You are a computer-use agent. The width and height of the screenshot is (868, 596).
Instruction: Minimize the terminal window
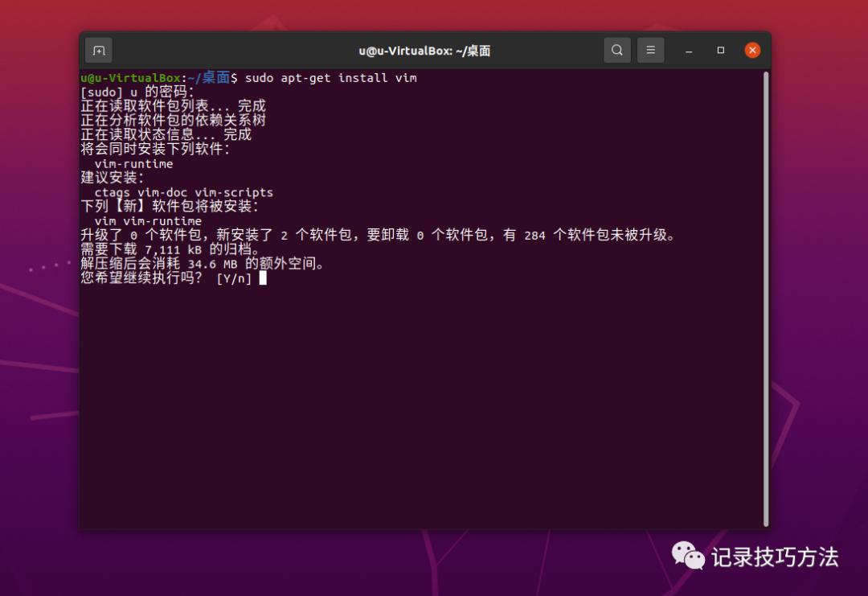[x=689, y=51]
